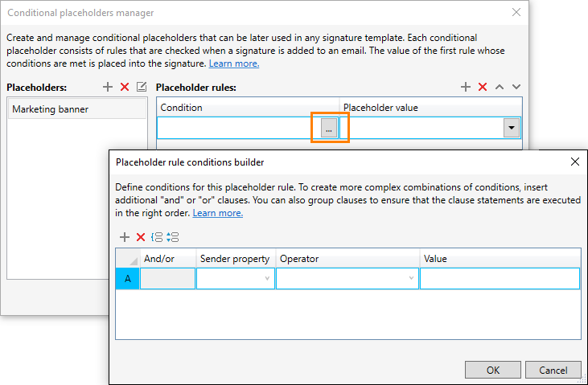Click the move clauses up/down icon
The height and width of the screenshot is (385, 588).
coord(172,237)
